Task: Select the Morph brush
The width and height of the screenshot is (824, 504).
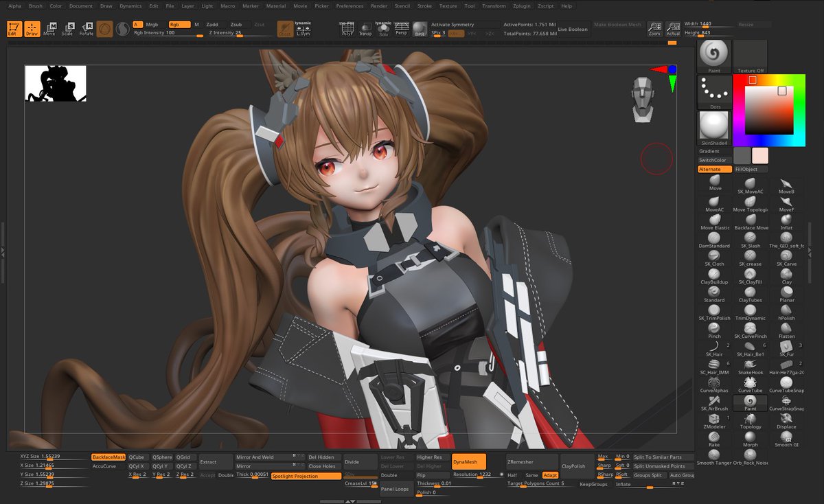Action: 751,439
